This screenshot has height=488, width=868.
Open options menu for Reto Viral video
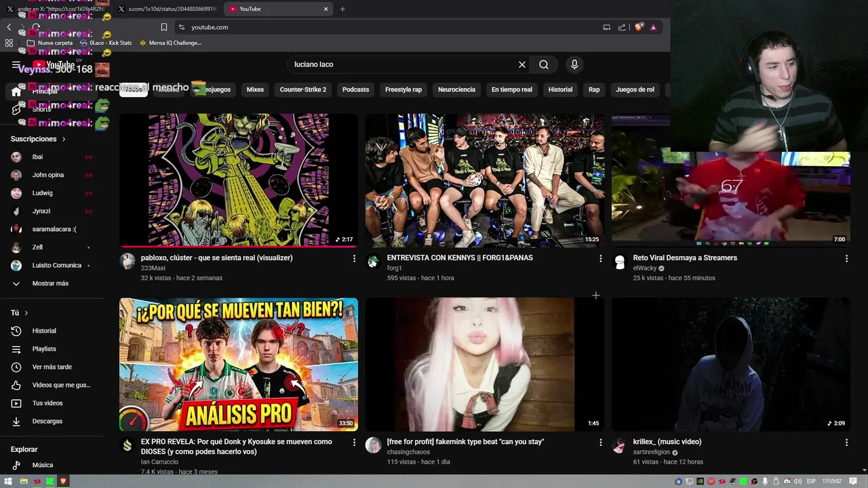(x=846, y=258)
